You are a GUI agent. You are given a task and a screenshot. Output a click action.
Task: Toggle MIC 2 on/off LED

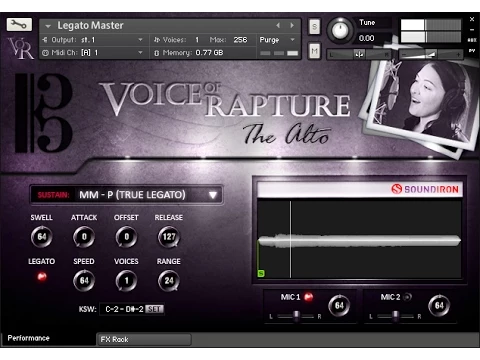pyautogui.click(x=407, y=297)
